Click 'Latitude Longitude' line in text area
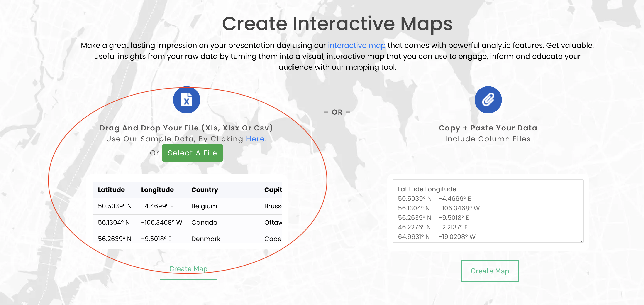Image resolution: width=644 pixels, height=305 pixels. click(x=427, y=189)
